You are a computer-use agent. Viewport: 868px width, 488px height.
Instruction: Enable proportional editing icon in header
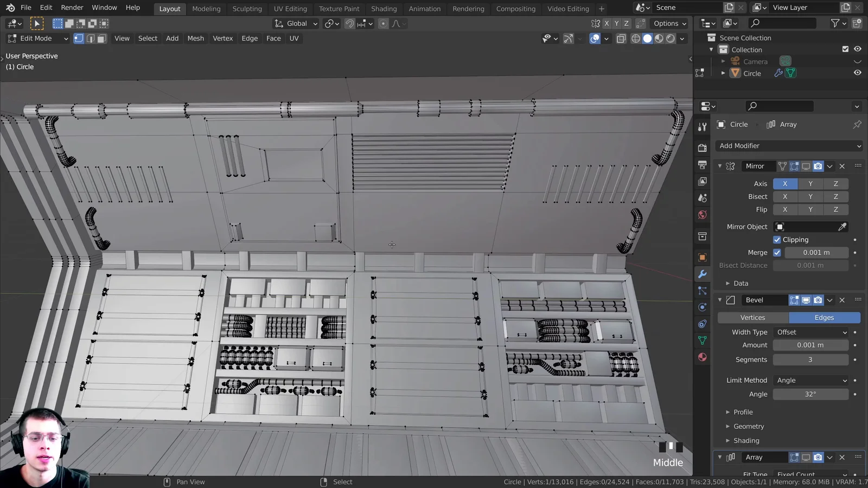pos(383,23)
